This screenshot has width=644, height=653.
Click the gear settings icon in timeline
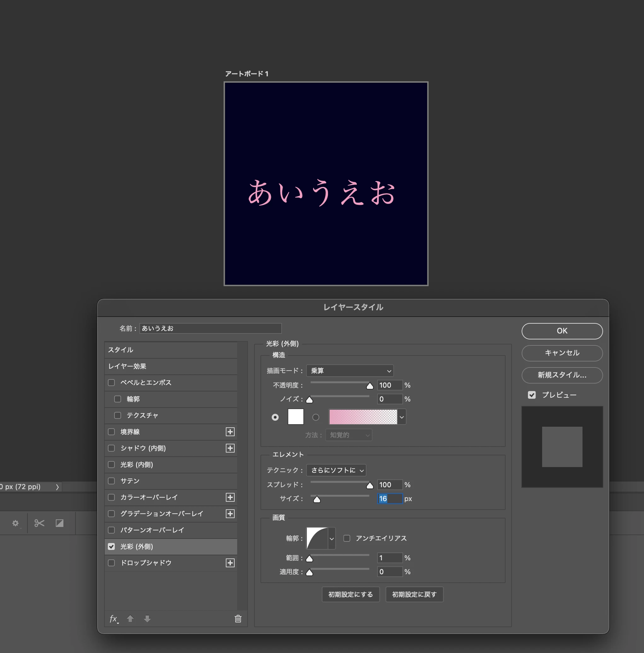[15, 523]
